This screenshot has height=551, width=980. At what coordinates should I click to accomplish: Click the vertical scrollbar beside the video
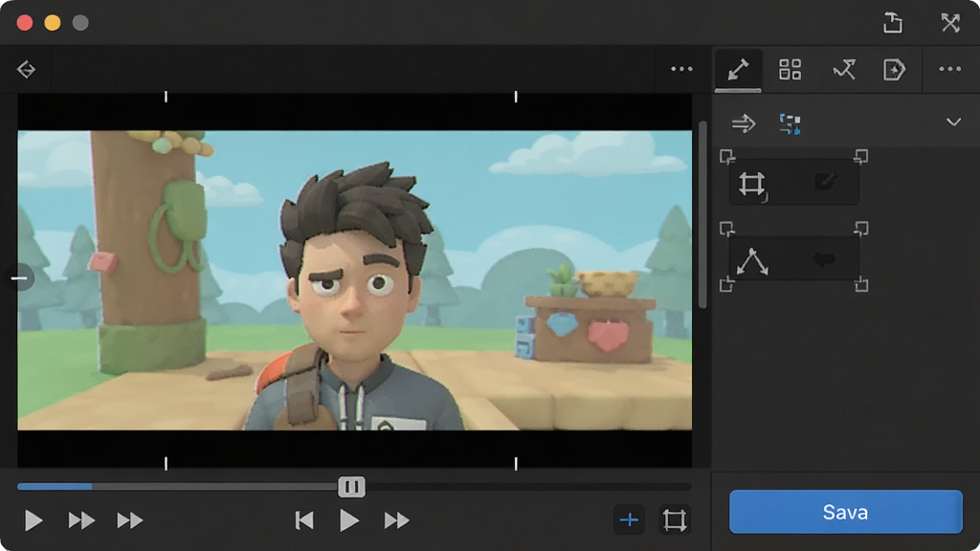702,214
